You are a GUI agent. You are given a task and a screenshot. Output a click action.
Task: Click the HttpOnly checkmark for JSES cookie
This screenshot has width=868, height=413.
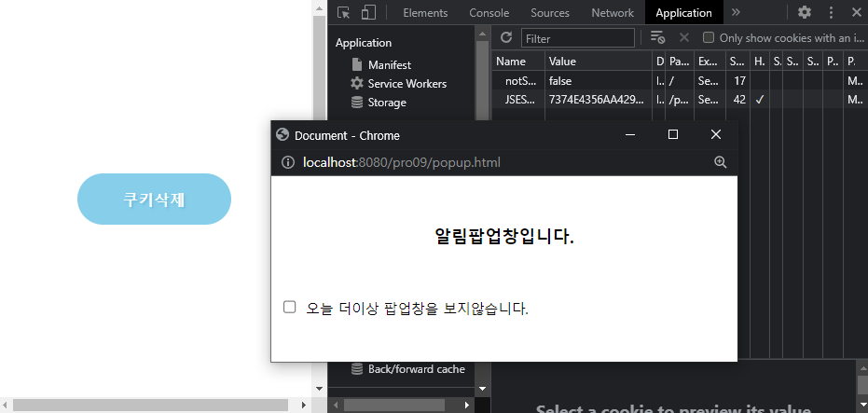760,100
